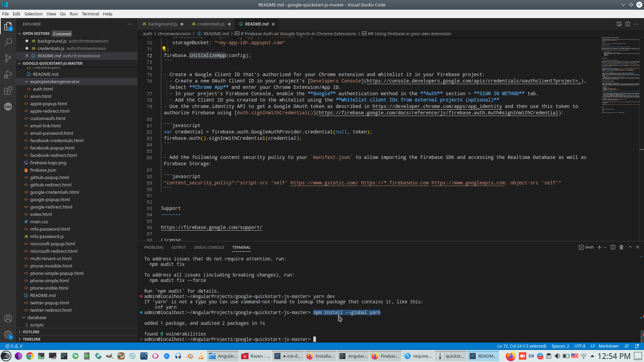644x362 pixels.
Task: Open Run and Debug view
Action: 8,74
